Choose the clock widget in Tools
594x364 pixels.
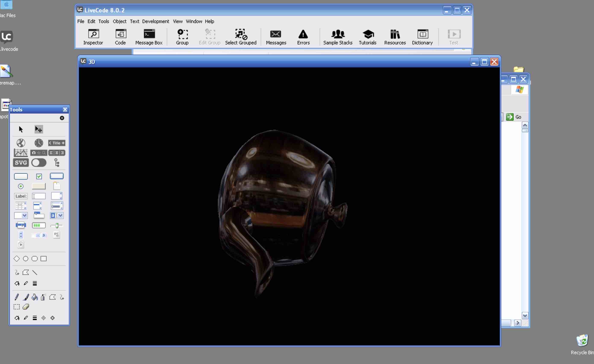(39, 143)
